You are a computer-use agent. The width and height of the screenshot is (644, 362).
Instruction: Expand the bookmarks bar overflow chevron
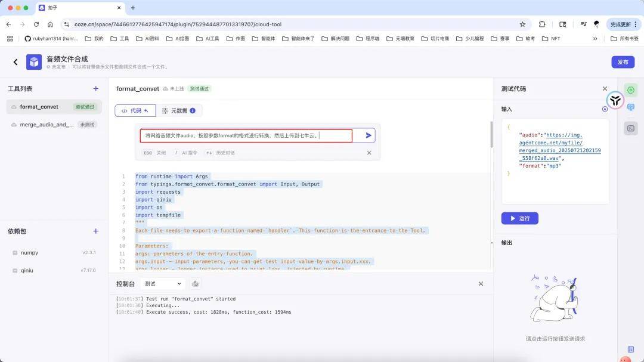(595, 39)
